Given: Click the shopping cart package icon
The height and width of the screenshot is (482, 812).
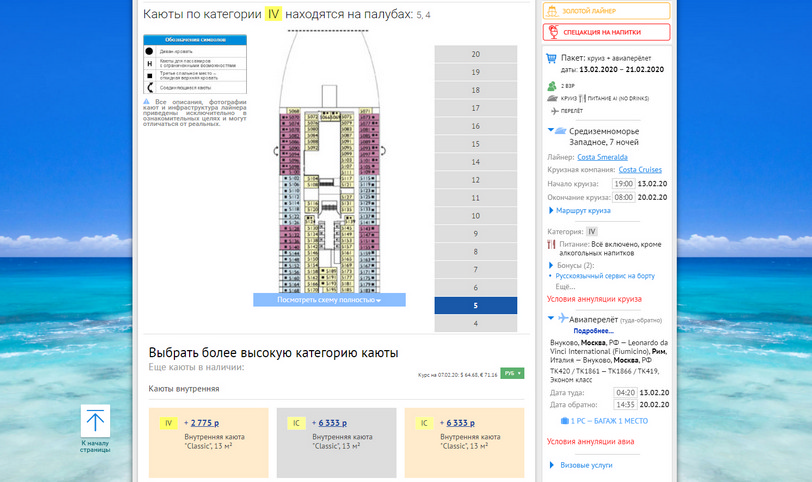Looking at the screenshot, I should (551, 59).
